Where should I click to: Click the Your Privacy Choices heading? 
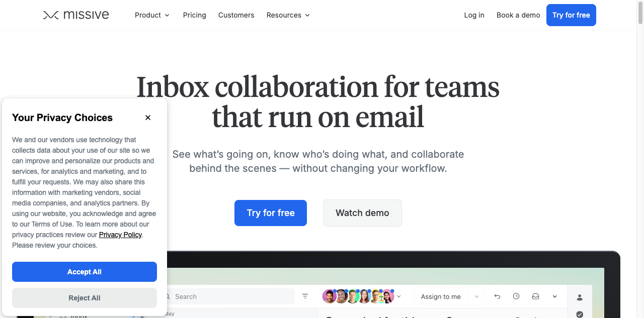point(62,118)
